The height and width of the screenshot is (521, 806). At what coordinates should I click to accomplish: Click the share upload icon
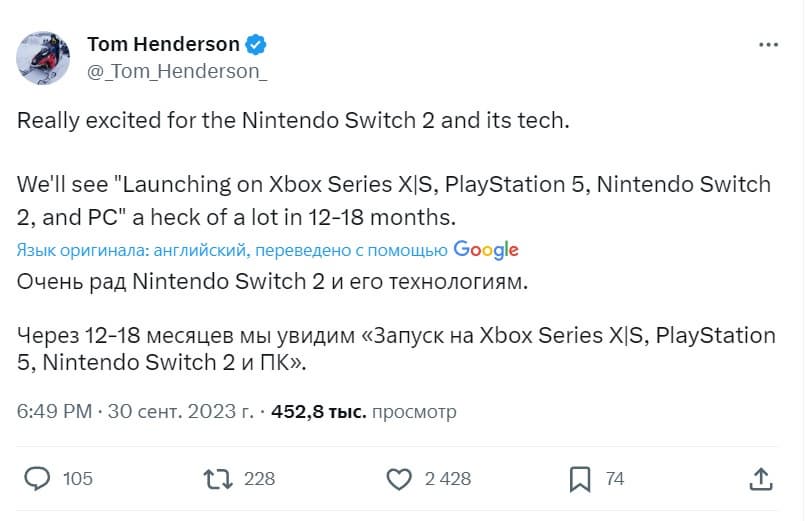pyautogui.click(x=760, y=479)
